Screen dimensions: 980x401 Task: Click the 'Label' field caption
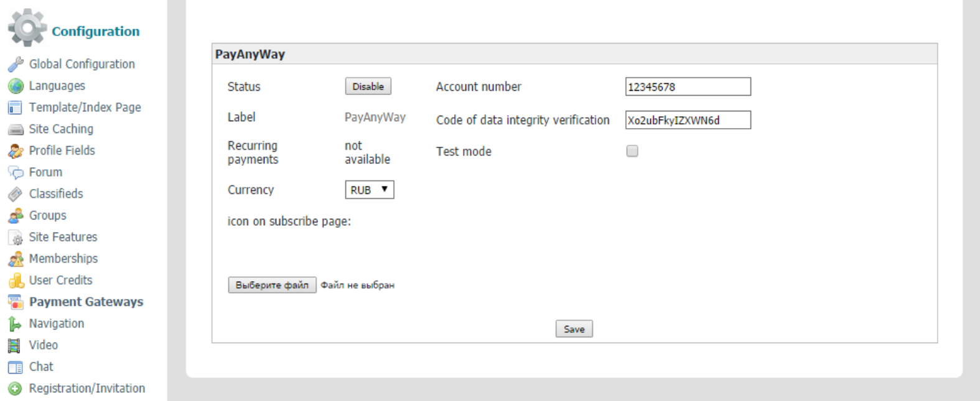[241, 117]
